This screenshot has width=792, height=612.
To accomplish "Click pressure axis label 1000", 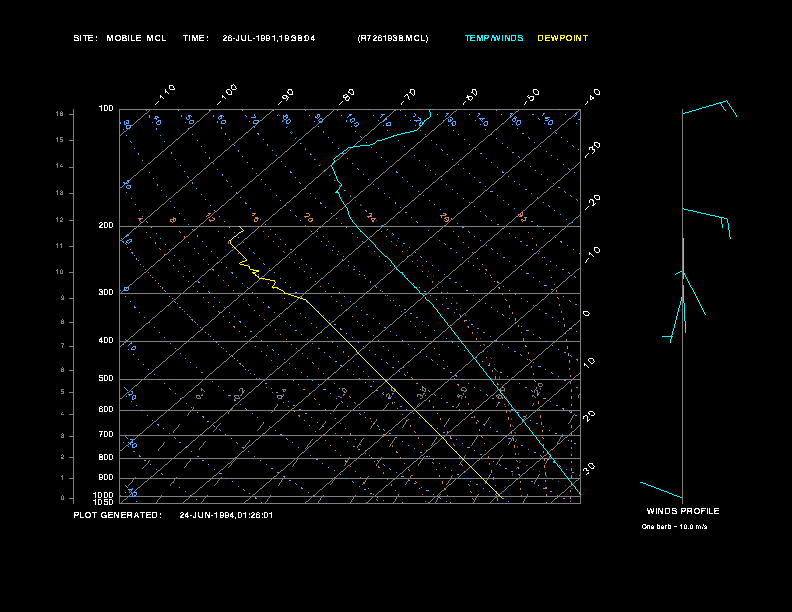I will coord(104,495).
